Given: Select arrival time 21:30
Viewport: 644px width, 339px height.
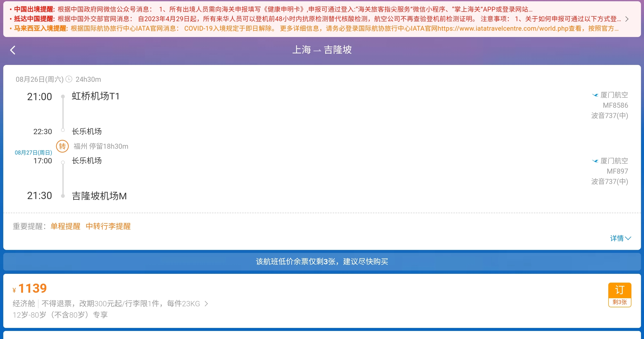Looking at the screenshot, I should (39, 196).
